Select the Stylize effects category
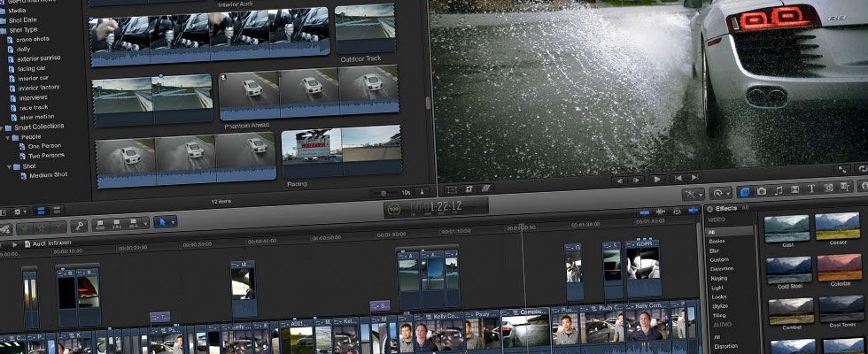The height and width of the screenshot is (354, 868). click(x=720, y=306)
